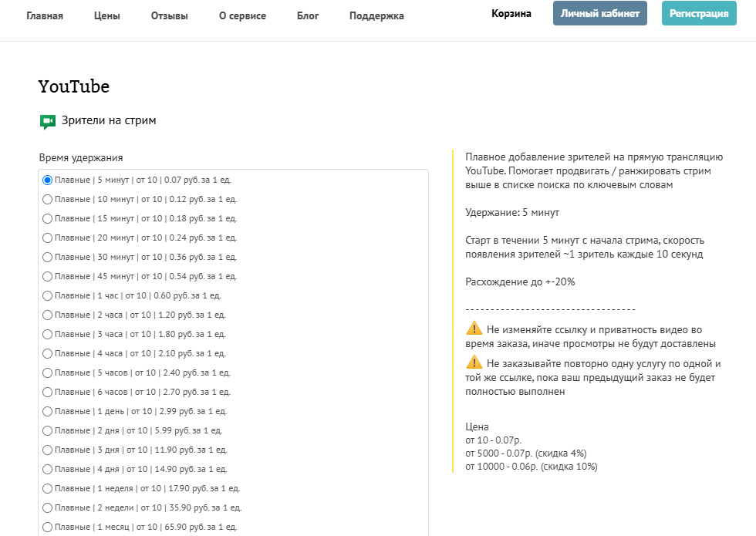The width and height of the screenshot is (756, 536).
Task: Click the Цена price heading
Action: [477, 426]
